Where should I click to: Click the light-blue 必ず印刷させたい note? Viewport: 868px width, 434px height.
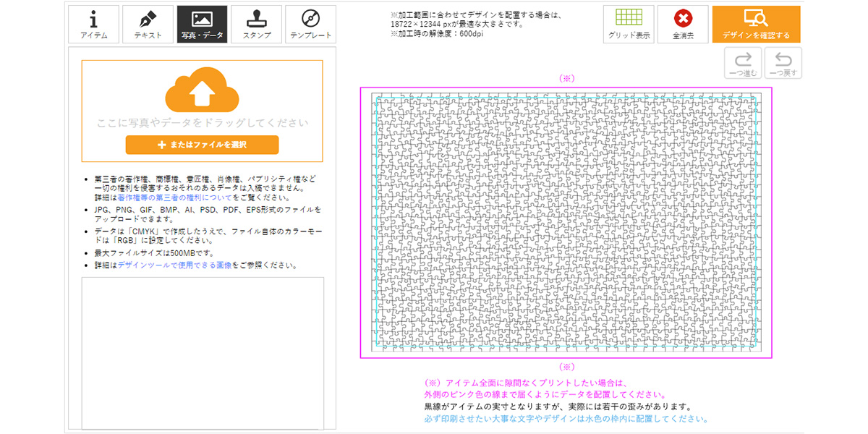[566, 419]
